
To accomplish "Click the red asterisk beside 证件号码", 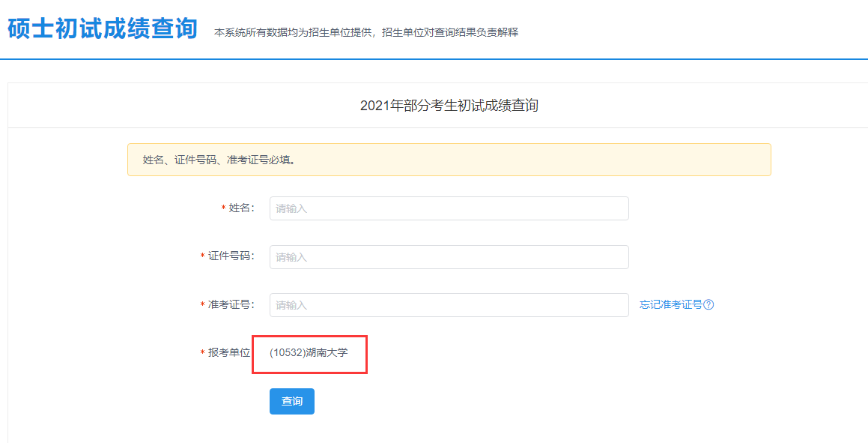I will click(x=202, y=257).
